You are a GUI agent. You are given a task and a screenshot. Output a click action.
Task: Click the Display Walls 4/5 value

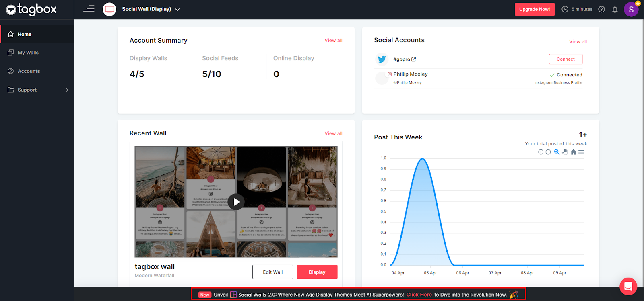coord(137,74)
